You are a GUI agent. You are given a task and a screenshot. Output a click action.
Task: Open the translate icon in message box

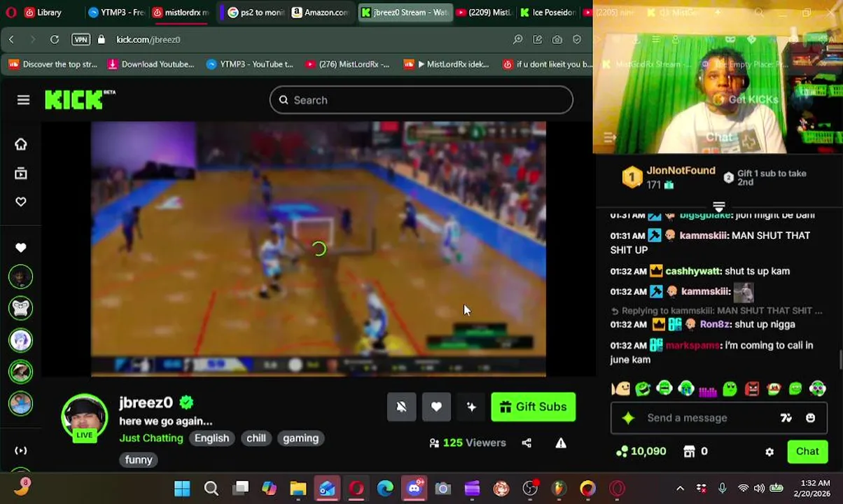(x=786, y=418)
